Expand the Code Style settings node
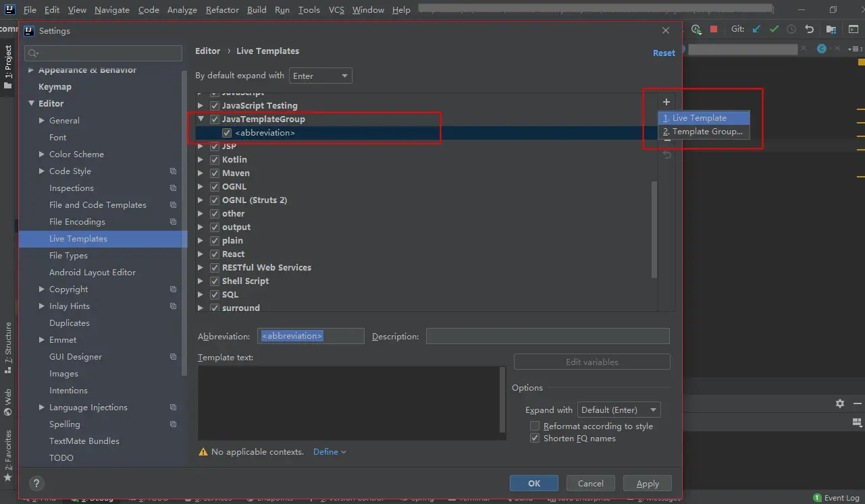The height and width of the screenshot is (504, 865). pos(42,171)
